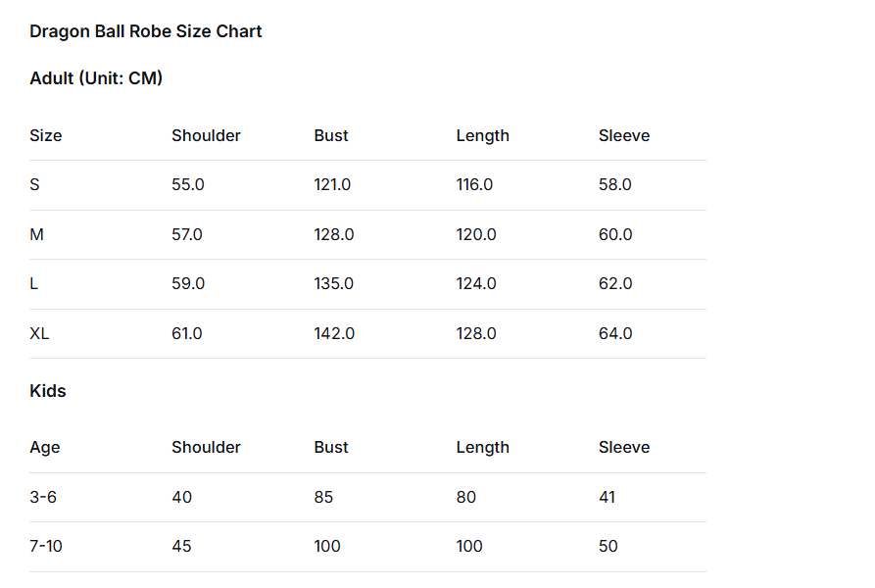Select the size M row label
The height and width of the screenshot is (588, 875).
tap(37, 235)
